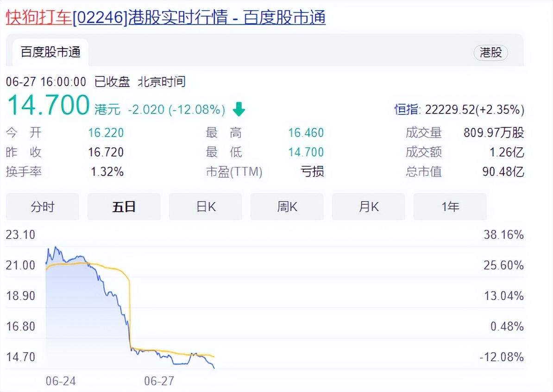Image resolution: width=553 pixels, height=392 pixels.
Task: Click the 23.10 price axis label
Action: [20, 234]
